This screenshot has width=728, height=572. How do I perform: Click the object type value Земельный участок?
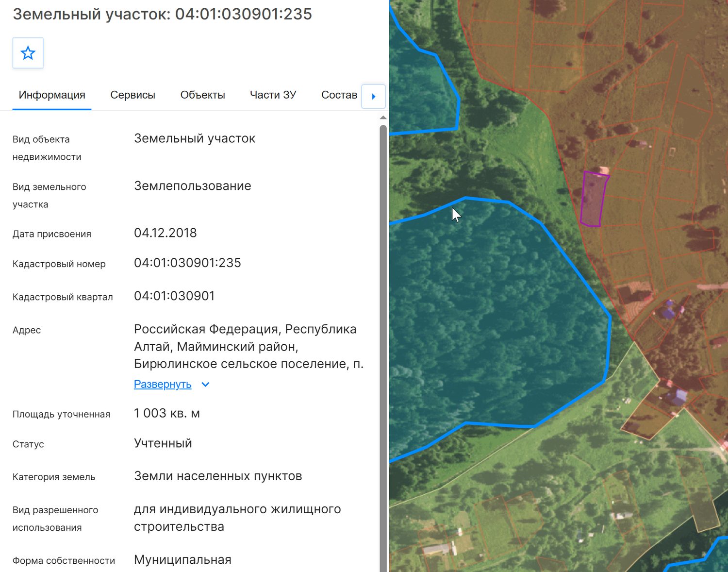click(x=195, y=138)
